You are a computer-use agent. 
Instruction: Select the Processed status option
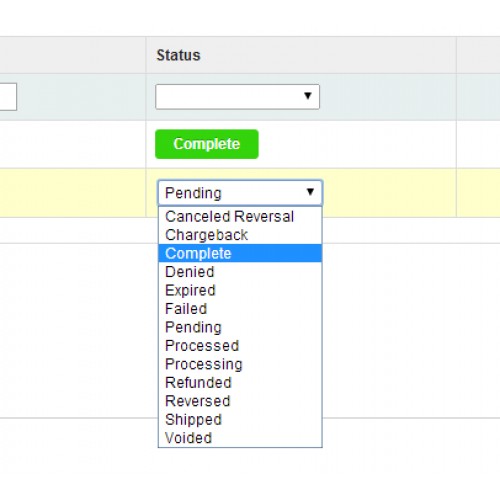(x=240, y=346)
